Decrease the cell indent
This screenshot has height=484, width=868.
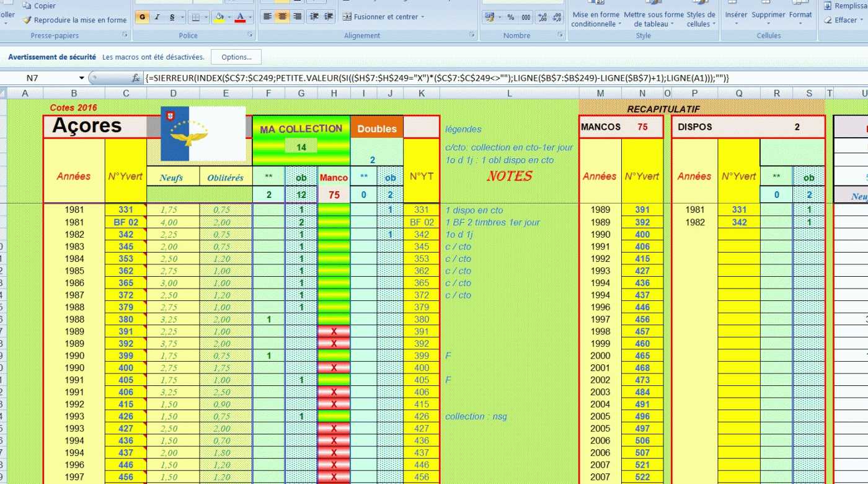314,17
